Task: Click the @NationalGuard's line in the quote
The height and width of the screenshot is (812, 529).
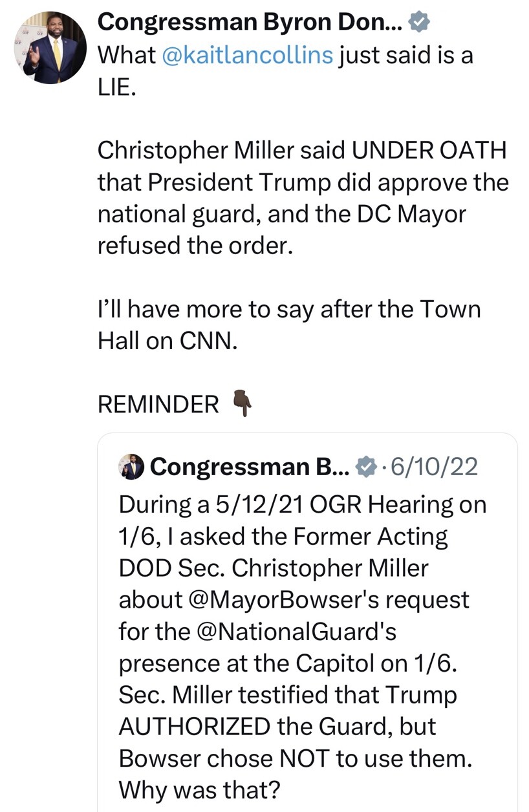Action: [x=257, y=632]
